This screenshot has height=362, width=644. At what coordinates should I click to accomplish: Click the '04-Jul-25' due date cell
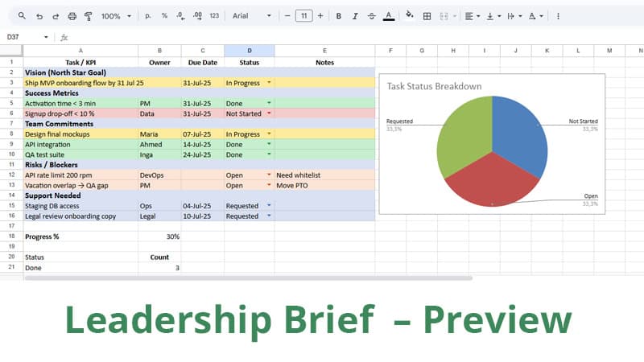tap(203, 206)
